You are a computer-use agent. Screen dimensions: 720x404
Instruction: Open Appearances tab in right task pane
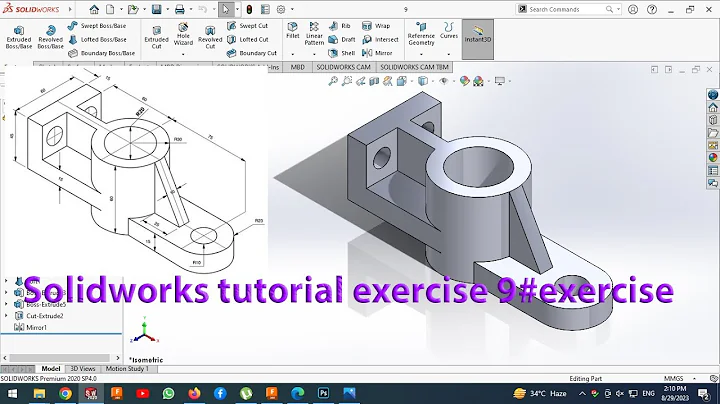pos(713,158)
